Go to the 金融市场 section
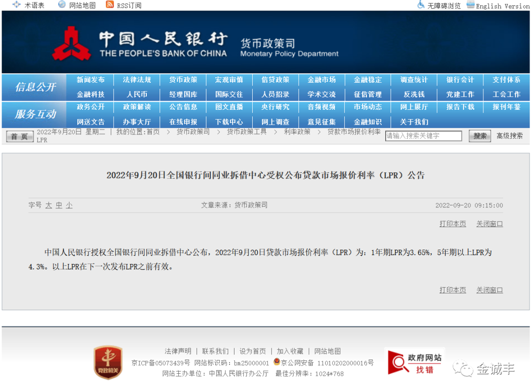The image size is (532, 392). pos(322,80)
